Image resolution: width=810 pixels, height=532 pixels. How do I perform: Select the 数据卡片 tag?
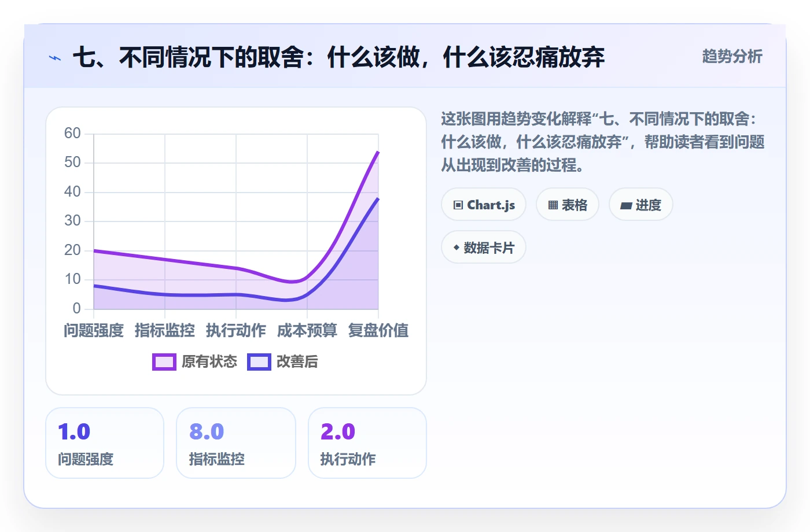pos(484,247)
